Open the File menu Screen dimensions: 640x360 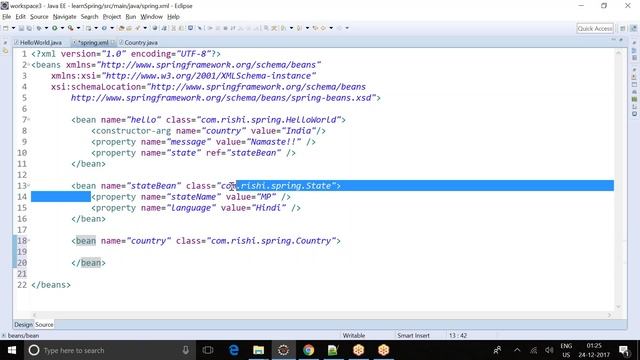pyautogui.click(x=7, y=17)
